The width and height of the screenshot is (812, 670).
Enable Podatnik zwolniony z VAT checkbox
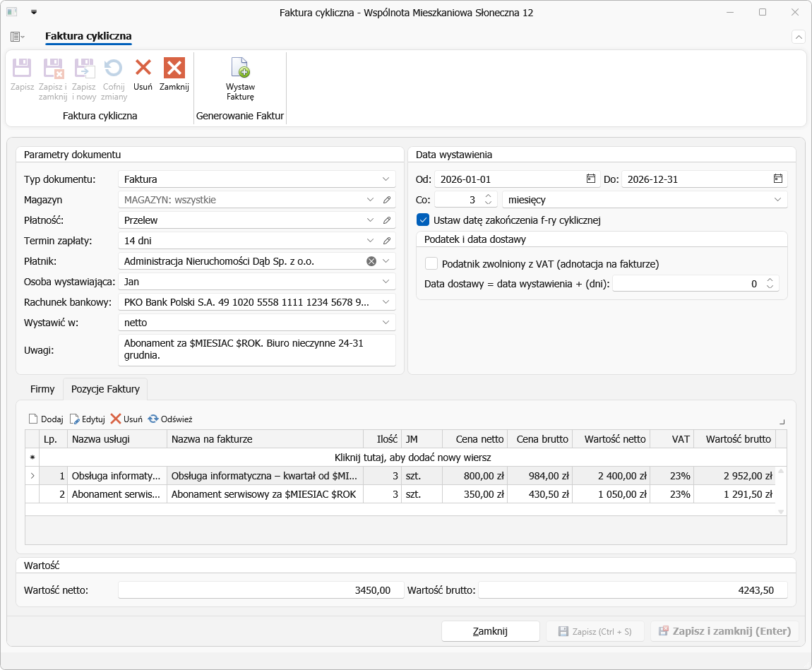[431, 263]
